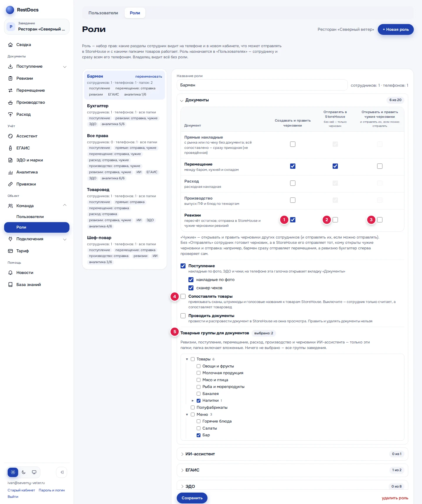Screen dimensions: 422x504
Task: Open Пользователи sub-item under Команда in sidebar
Action: [x=30, y=217]
